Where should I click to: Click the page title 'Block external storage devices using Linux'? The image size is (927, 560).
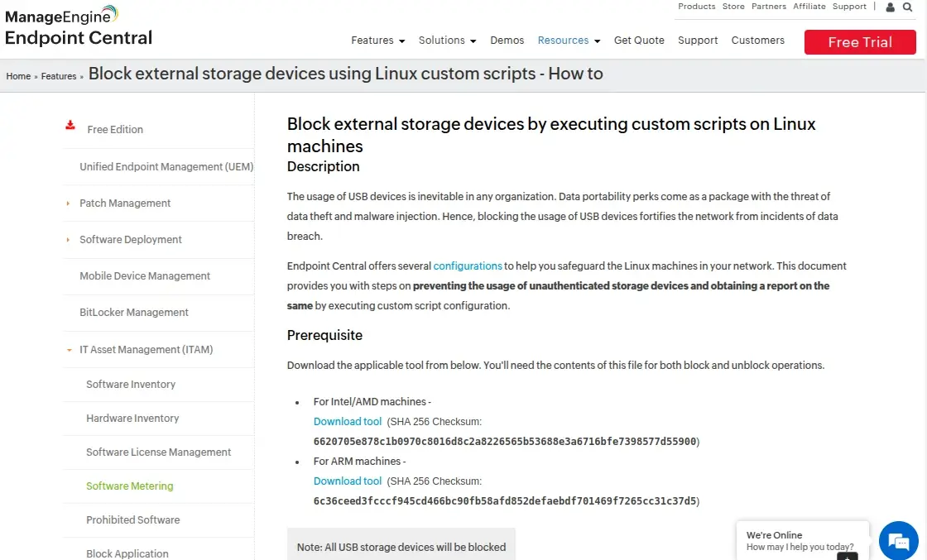point(346,74)
